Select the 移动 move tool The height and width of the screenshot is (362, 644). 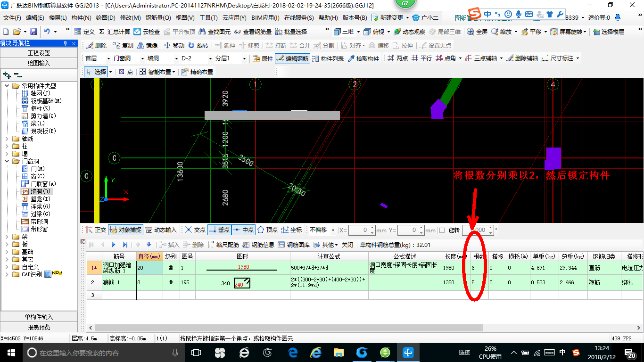click(174, 46)
